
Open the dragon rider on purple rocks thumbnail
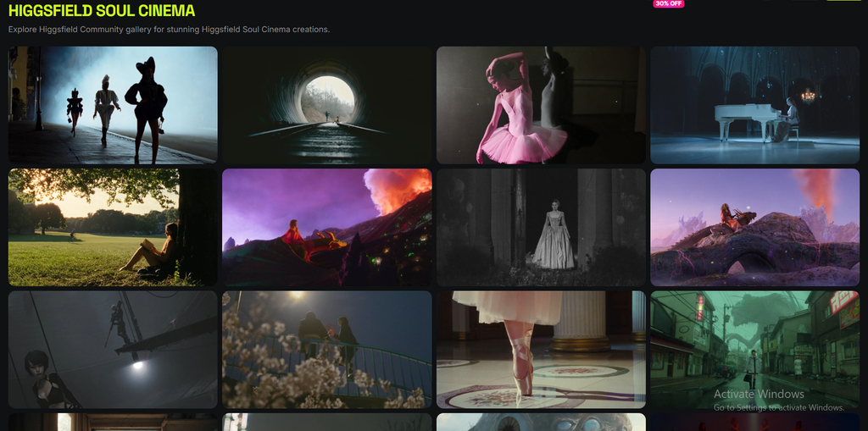755,228
